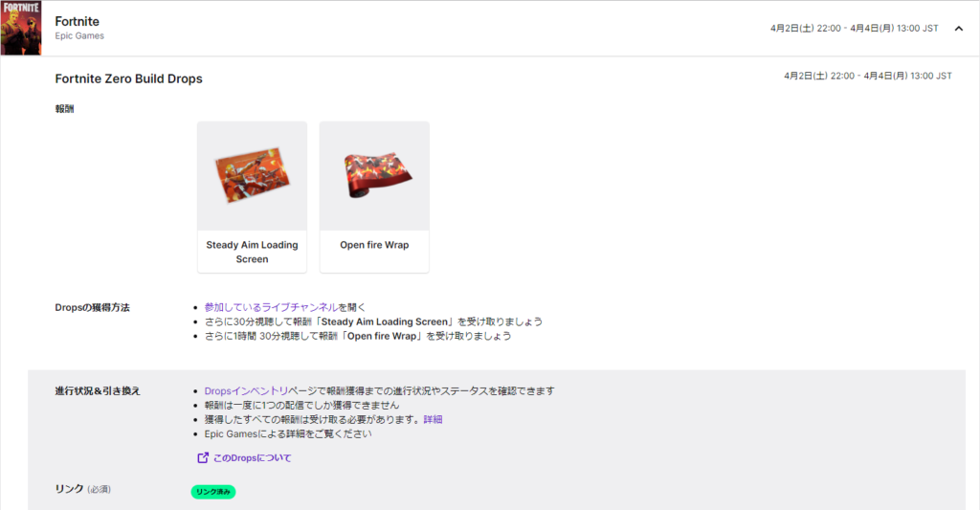Click the Open fire Wrap label
The width and height of the screenshot is (980, 510).
[374, 245]
